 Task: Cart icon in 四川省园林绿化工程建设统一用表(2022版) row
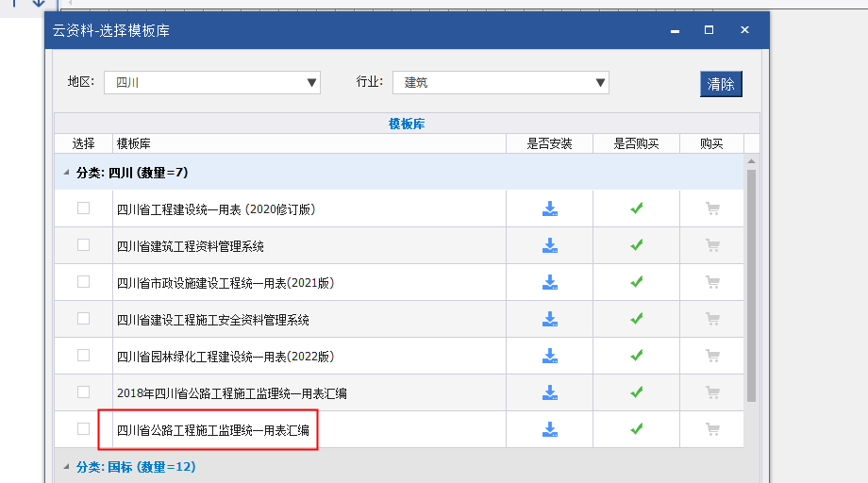coord(712,356)
